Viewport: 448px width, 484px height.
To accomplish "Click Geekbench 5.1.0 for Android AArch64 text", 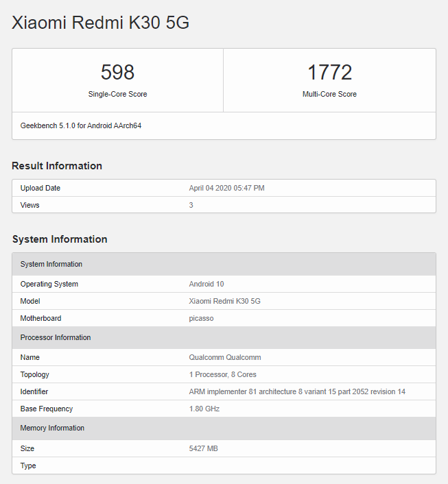I will pos(81,125).
